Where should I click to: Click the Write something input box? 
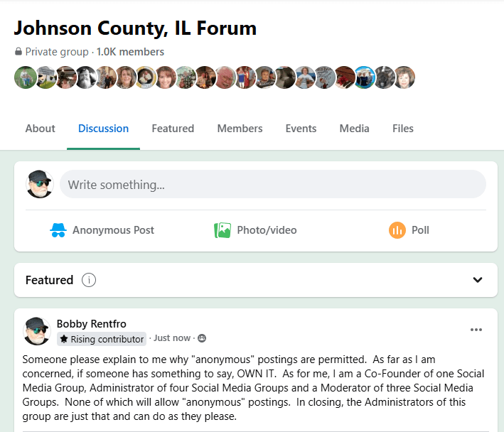coord(273,185)
